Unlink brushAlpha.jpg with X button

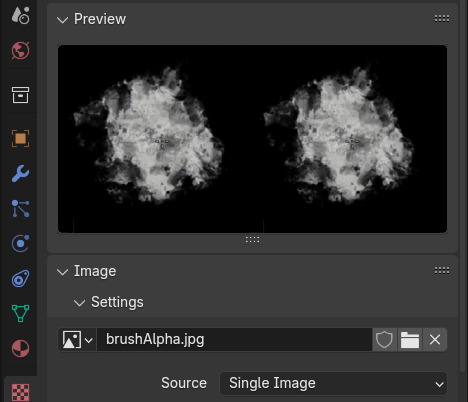435,340
